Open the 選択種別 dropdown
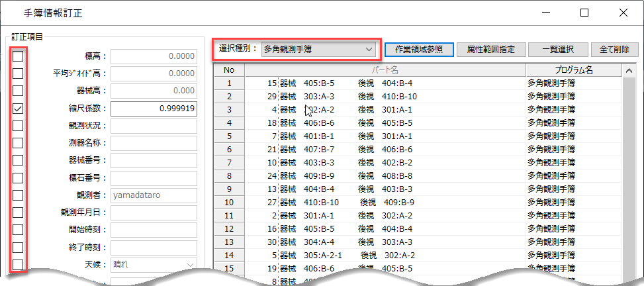Image resolution: width=644 pixels, height=286 pixels. point(318,49)
